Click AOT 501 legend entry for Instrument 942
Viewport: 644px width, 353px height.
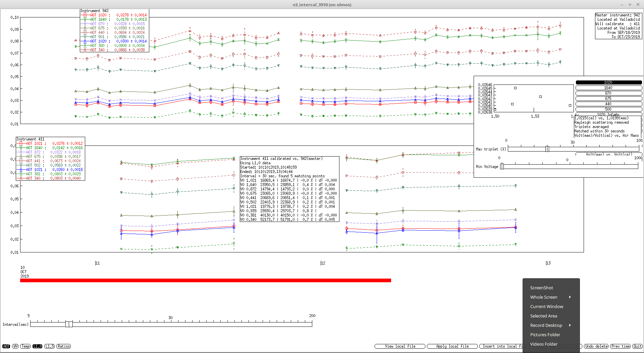tap(114, 37)
